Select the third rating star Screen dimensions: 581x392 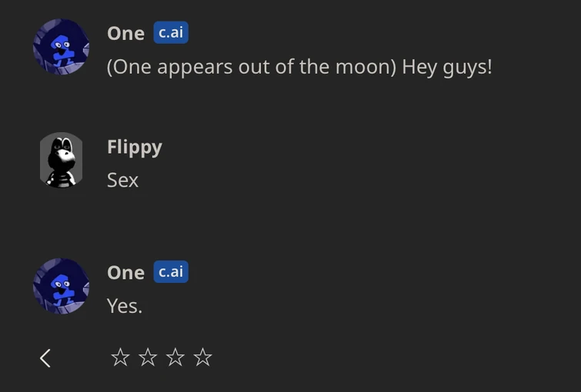point(175,357)
